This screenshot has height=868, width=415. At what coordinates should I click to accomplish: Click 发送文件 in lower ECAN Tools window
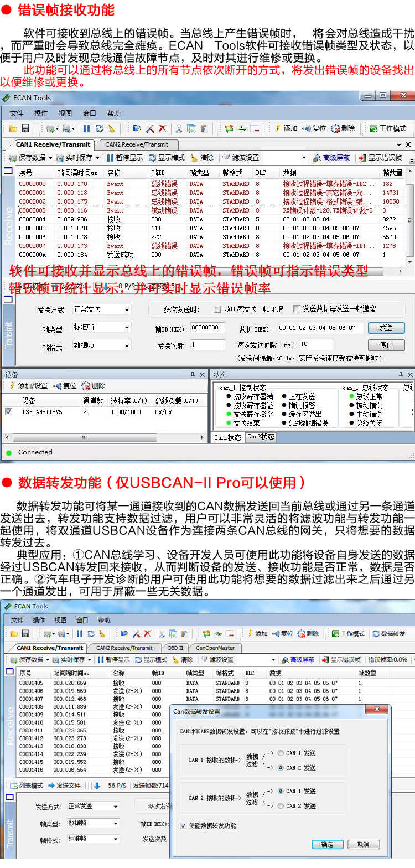(64, 785)
